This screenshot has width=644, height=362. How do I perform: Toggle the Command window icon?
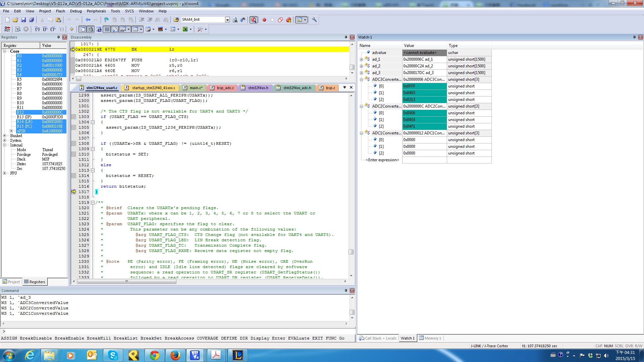(x=83, y=29)
